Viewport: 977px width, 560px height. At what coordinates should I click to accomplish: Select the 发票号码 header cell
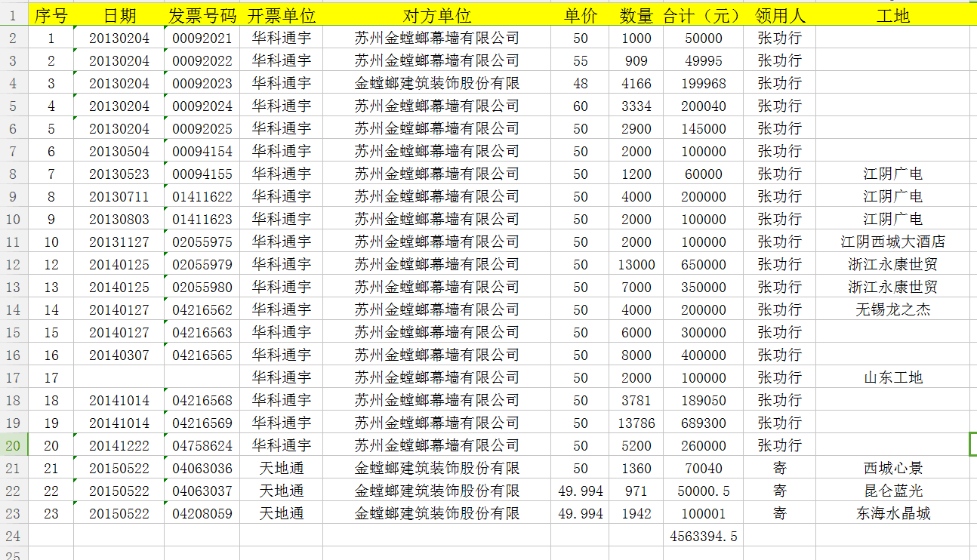pos(202,15)
